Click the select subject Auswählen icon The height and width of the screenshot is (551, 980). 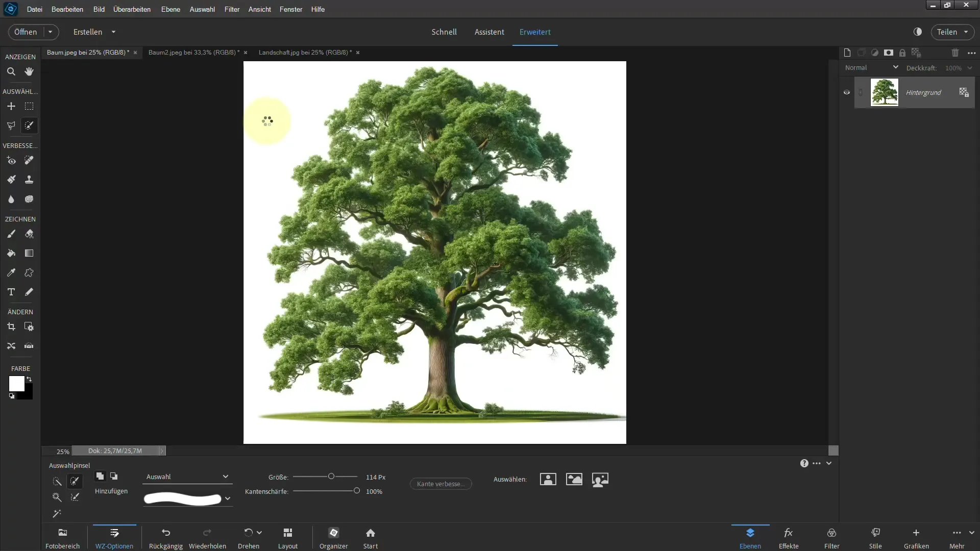(x=548, y=479)
